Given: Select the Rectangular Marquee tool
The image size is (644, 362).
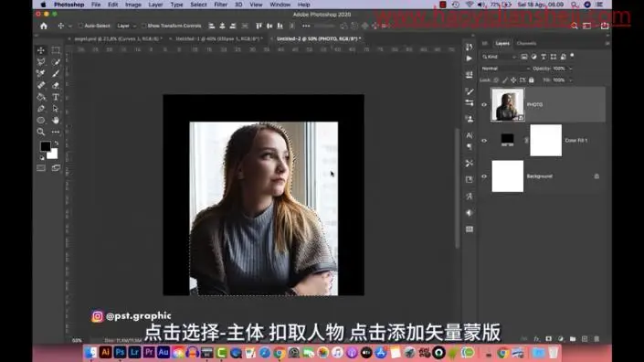Looking at the screenshot, I should tap(56, 50).
